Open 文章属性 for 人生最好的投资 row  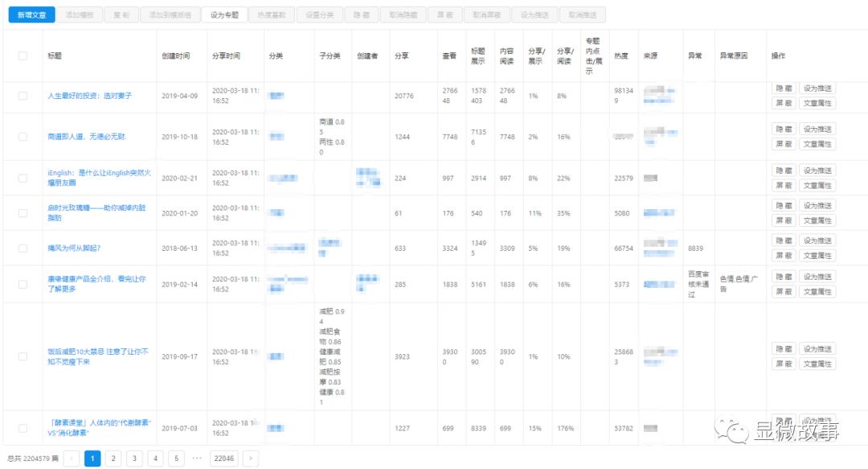click(x=817, y=103)
